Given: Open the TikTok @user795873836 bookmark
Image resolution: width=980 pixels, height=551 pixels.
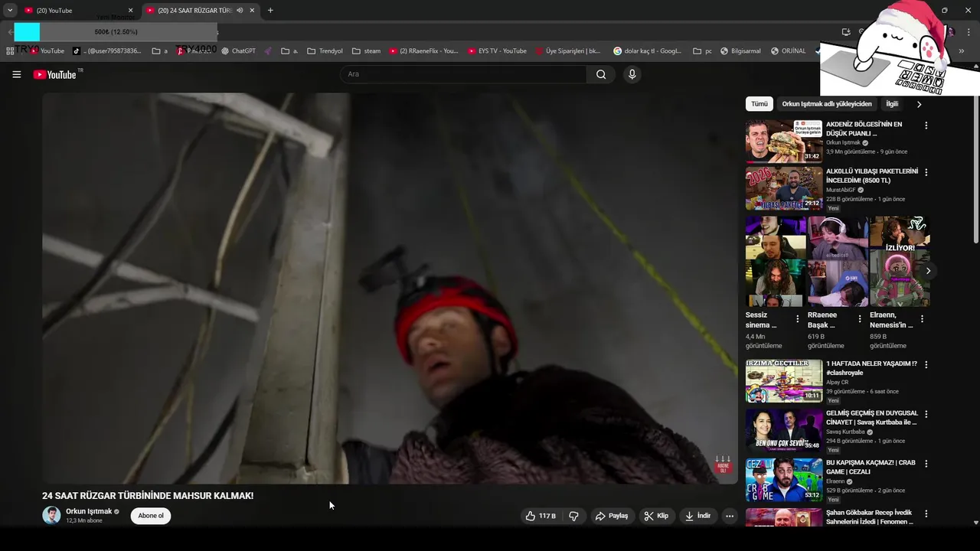Looking at the screenshot, I should (107, 51).
